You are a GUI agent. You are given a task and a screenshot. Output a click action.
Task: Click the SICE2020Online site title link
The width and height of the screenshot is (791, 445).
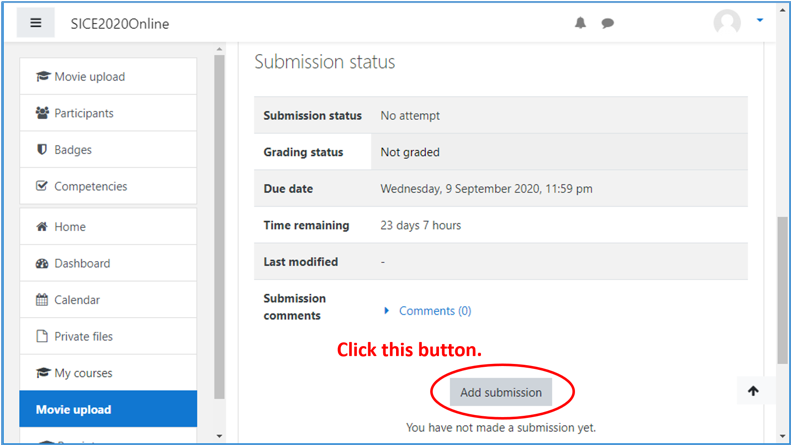click(x=120, y=24)
